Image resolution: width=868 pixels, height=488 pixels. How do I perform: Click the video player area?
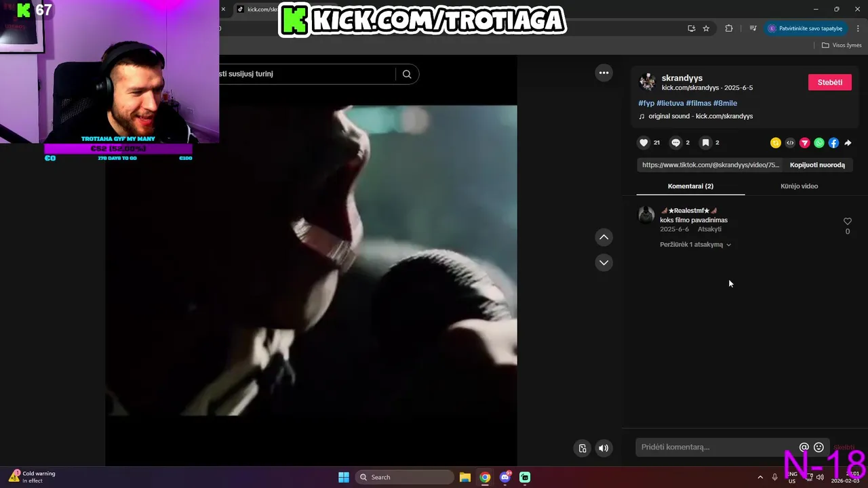click(x=311, y=260)
